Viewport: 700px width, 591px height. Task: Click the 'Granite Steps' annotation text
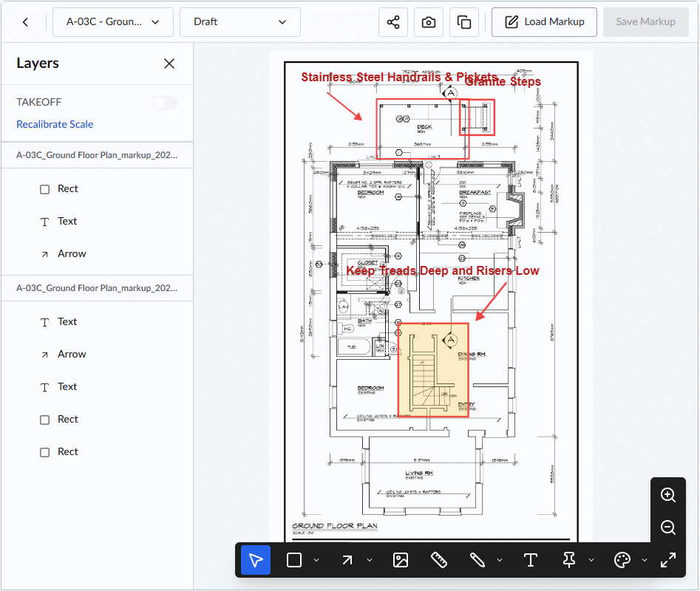503,81
